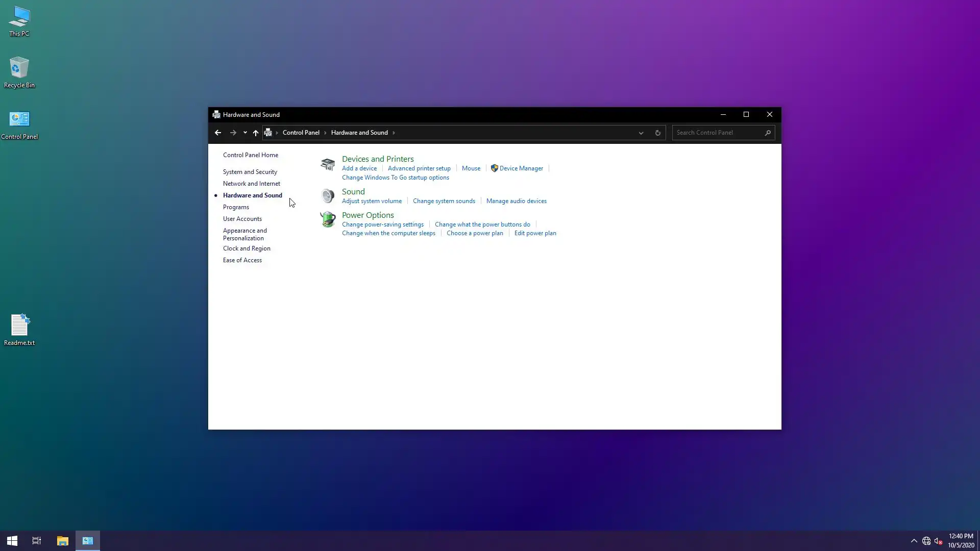Click the search magnifier icon
Image resolution: width=980 pixels, height=551 pixels.
(768, 133)
